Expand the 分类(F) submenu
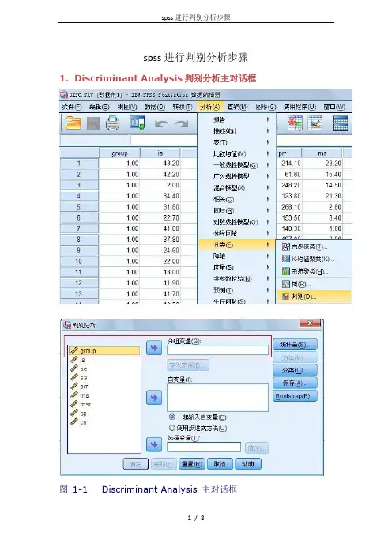This screenshot has height=555, width=392. (x=236, y=244)
